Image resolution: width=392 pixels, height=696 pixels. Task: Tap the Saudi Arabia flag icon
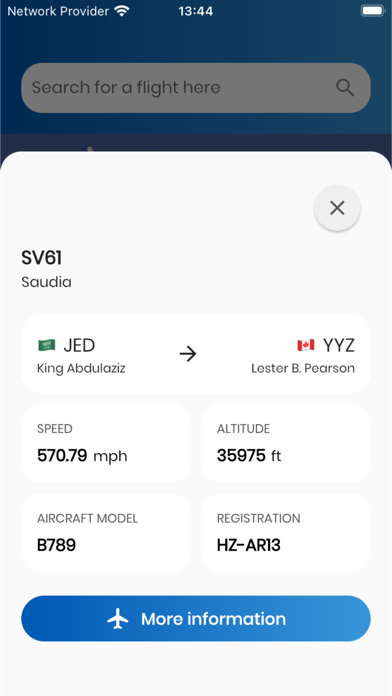[x=47, y=345]
